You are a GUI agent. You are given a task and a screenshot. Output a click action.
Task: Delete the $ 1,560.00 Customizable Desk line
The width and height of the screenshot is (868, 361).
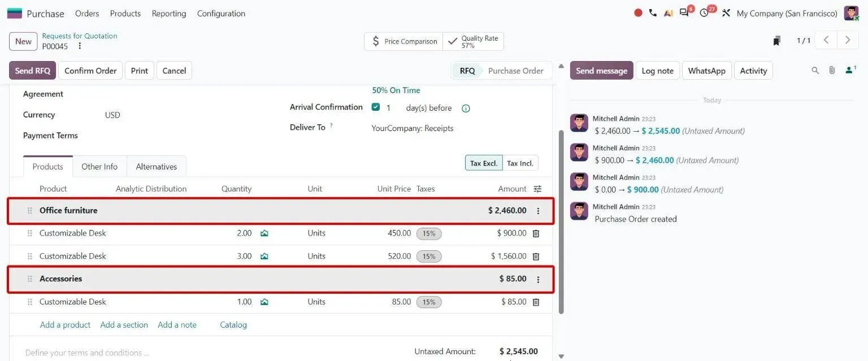pos(536,256)
